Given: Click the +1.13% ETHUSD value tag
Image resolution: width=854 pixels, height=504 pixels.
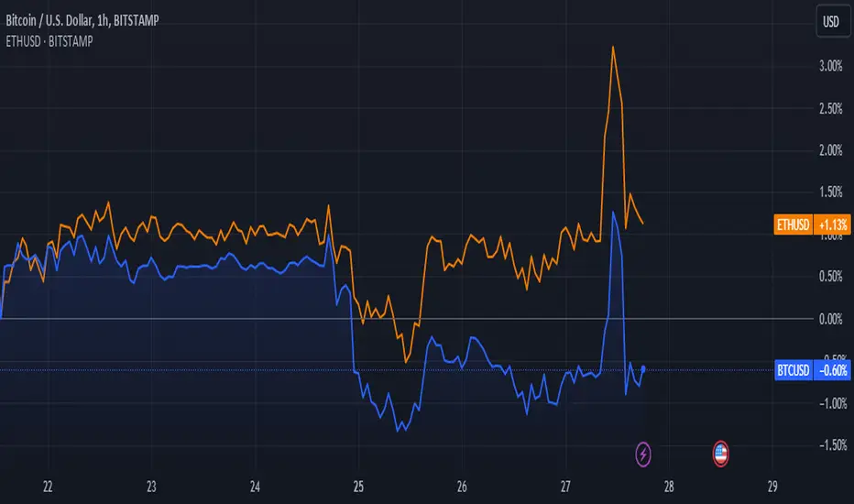Looking at the screenshot, I should click(832, 225).
